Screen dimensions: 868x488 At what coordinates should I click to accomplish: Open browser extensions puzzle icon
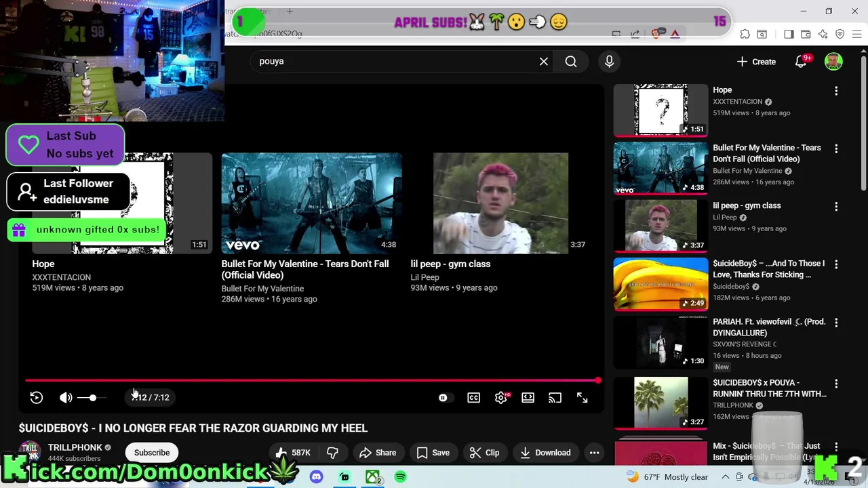[745, 34]
